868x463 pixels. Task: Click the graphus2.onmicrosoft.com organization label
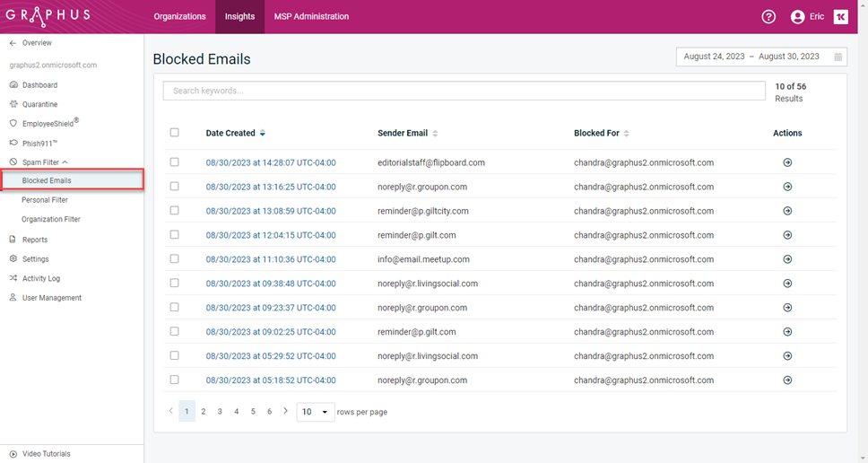[x=53, y=65]
